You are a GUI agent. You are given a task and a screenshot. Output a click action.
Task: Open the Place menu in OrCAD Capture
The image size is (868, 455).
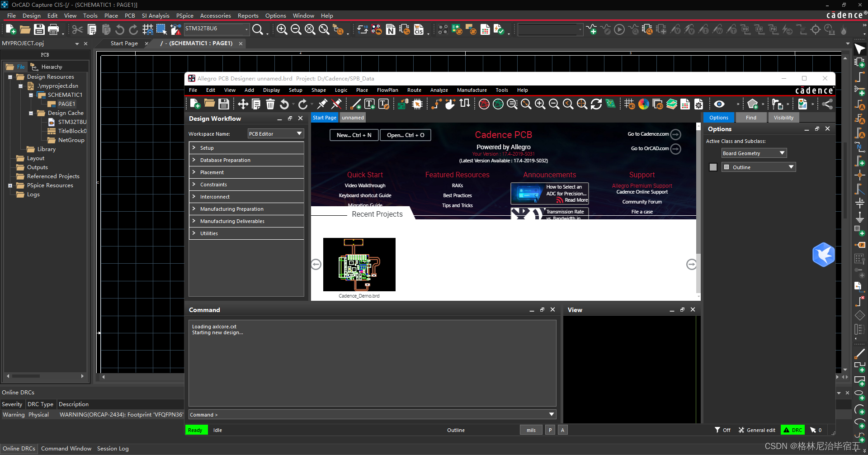coord(111,15)
